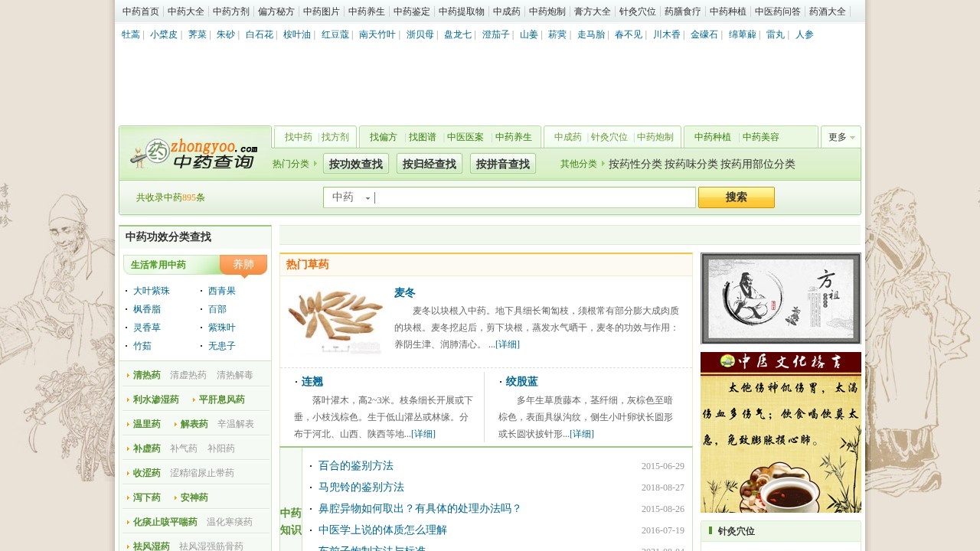
Task: Open the 方祖 ink painting banner
Action: point(781,298)
